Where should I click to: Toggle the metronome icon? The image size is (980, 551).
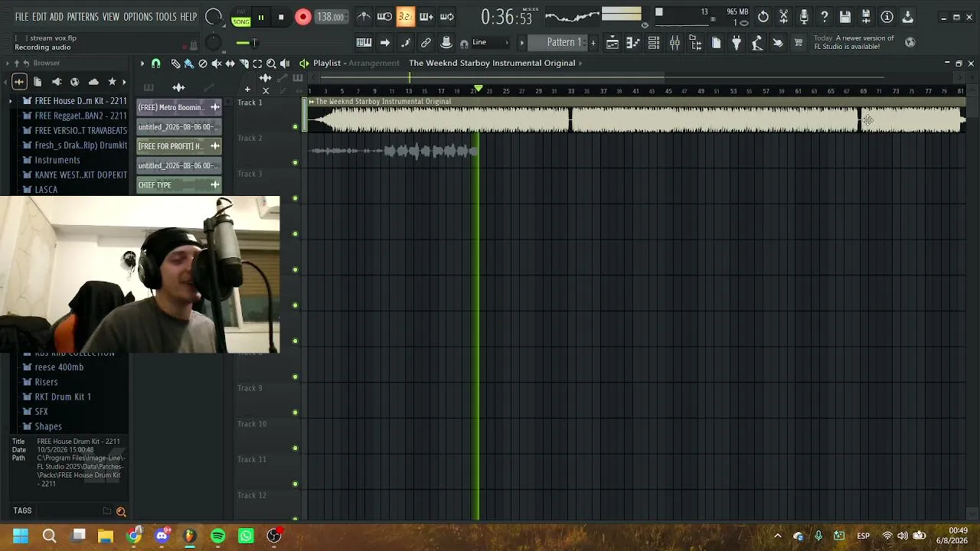click(x=364, y=16)
